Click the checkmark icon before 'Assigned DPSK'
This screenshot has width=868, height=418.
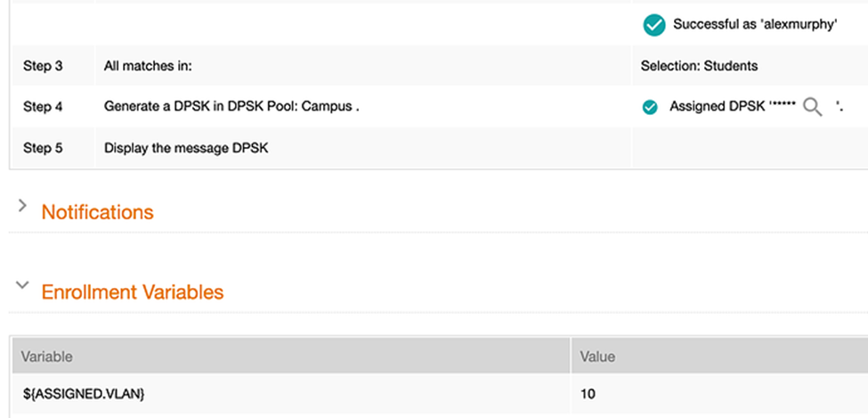click(650, 108)
